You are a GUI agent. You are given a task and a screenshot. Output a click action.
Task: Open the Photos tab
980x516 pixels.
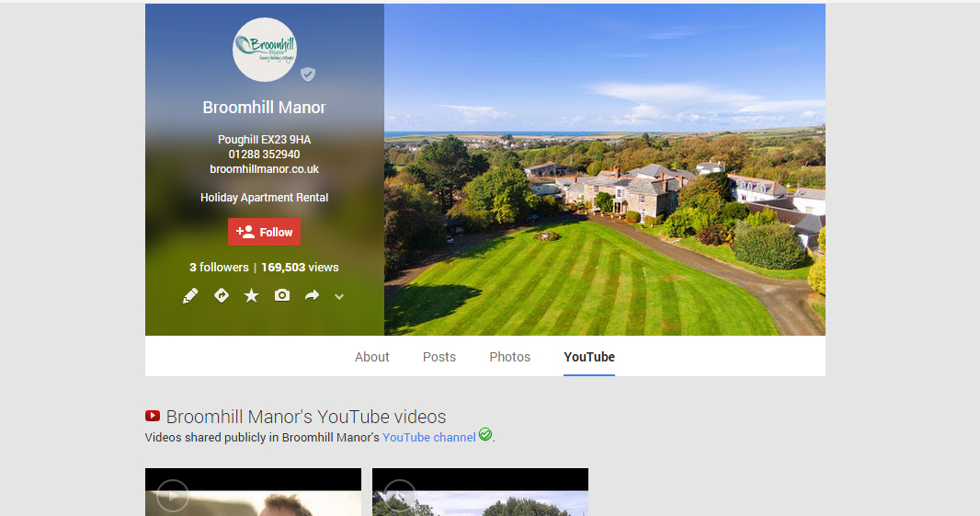point(510,357)
